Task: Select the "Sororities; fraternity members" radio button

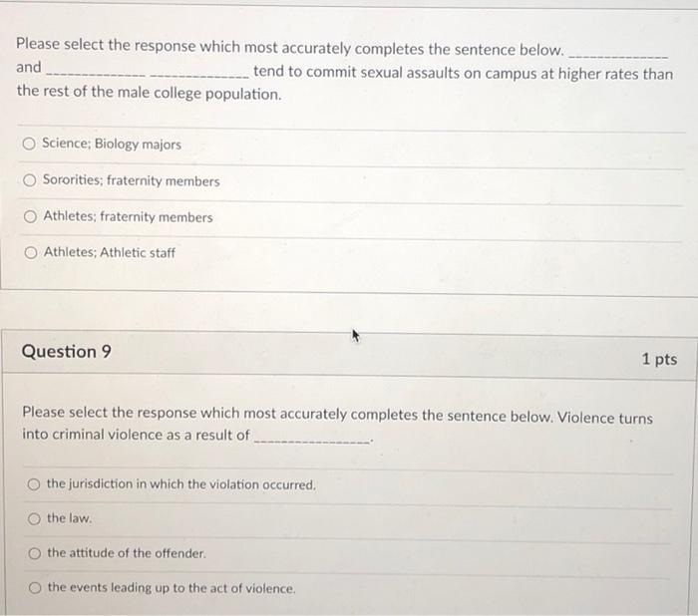Action: (x=29, y=181)
